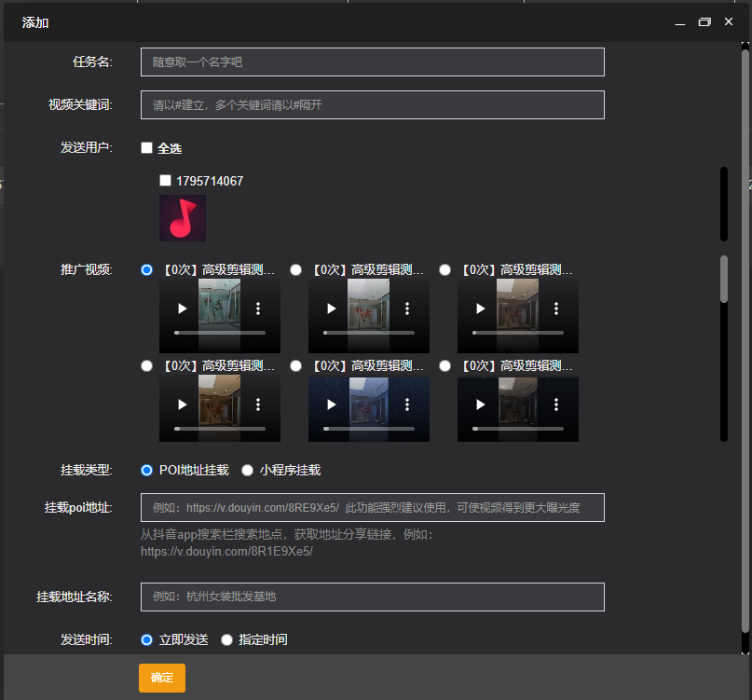Select first top-row promo video radio

click(x=146, y=270)
